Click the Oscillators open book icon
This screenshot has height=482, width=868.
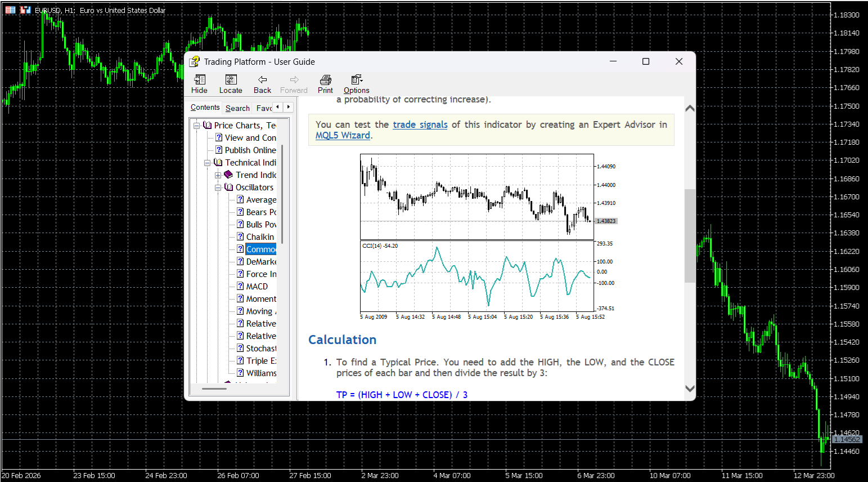coord(228,187)
